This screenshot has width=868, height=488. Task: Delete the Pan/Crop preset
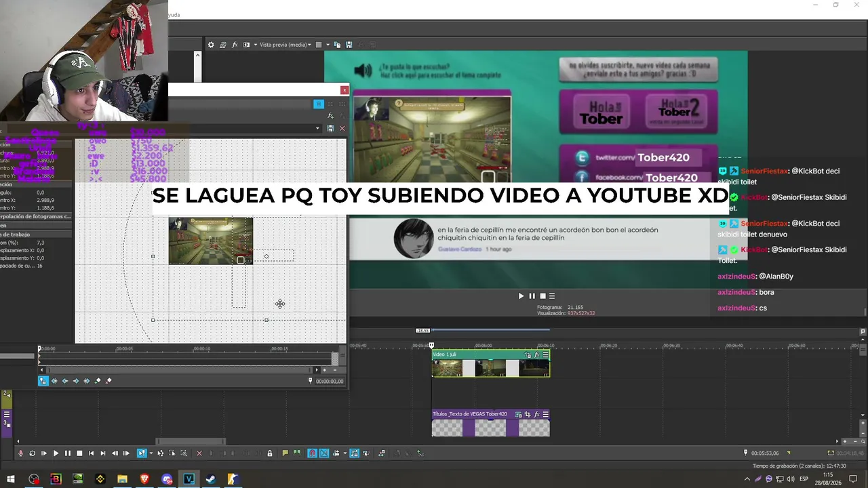pos(342,128)
